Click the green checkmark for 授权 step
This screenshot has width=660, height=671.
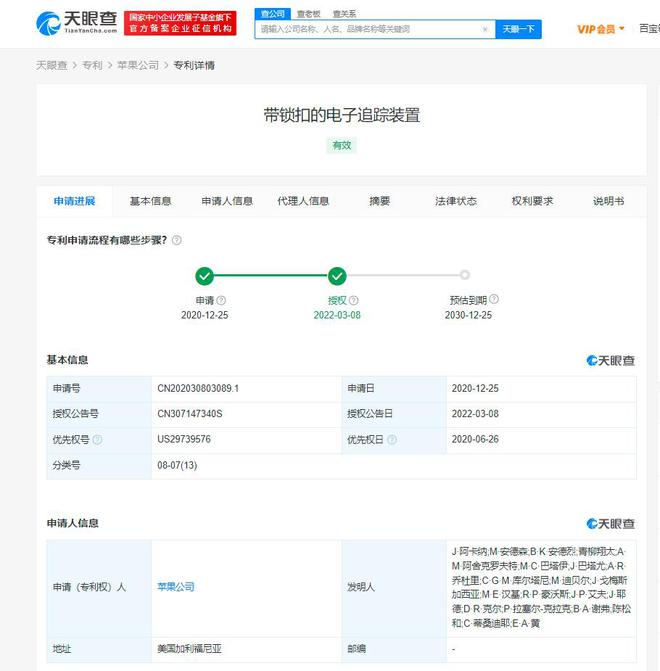(337, 276)
